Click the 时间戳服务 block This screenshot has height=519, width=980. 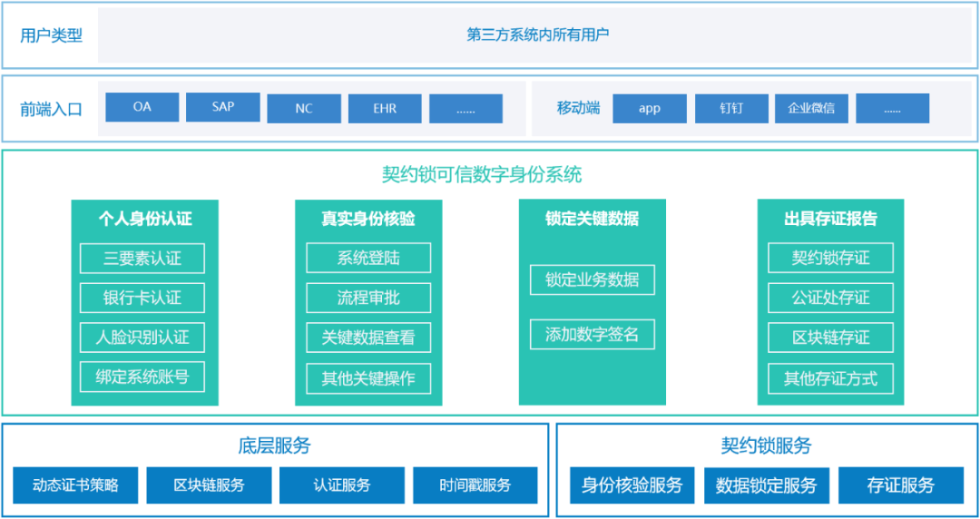coord(475,485)
